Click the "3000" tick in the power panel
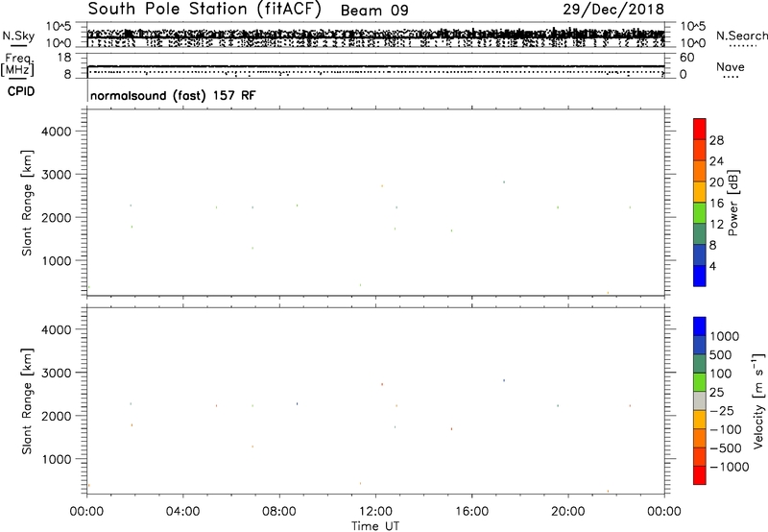Viewport: 768px width, 532px height. tap(57, 175)
